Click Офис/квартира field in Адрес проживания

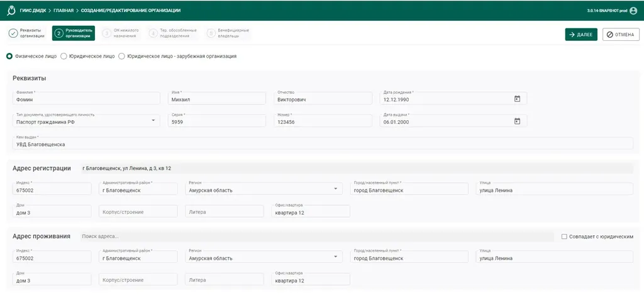click(x=311, y=279)
